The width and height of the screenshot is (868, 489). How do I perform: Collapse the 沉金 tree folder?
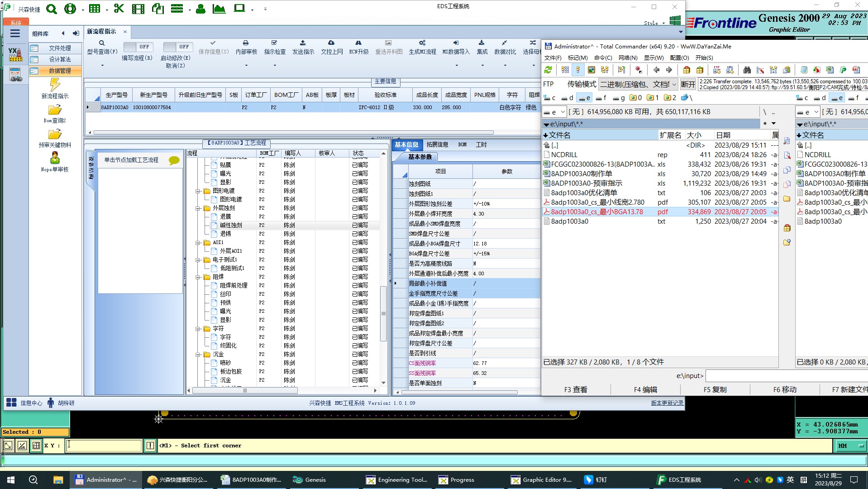[198, 355]
